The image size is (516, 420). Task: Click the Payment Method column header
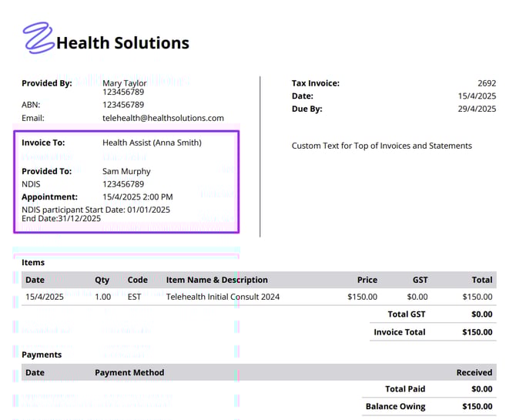[129, 372]
